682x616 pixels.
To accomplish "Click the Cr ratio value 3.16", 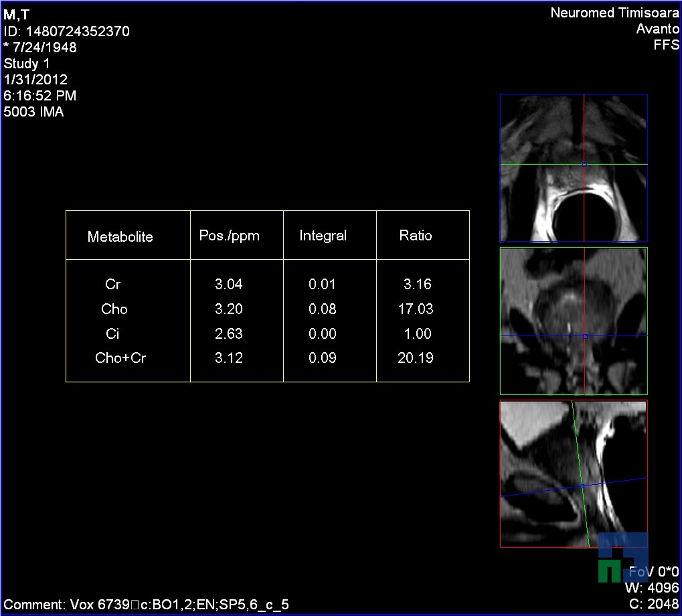I will click(x=417, y=285).
